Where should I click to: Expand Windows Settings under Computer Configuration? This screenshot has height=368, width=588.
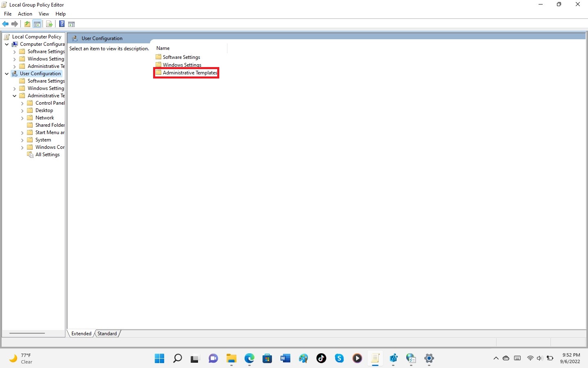point(14,59)
